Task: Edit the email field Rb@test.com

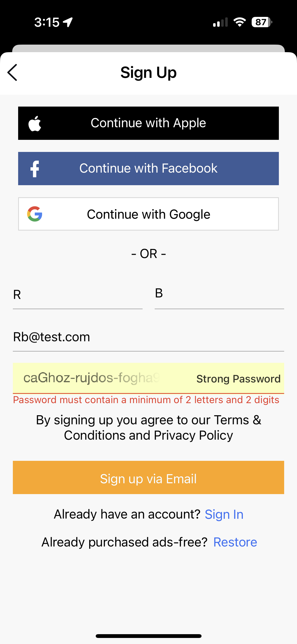Action: (148, 337)
